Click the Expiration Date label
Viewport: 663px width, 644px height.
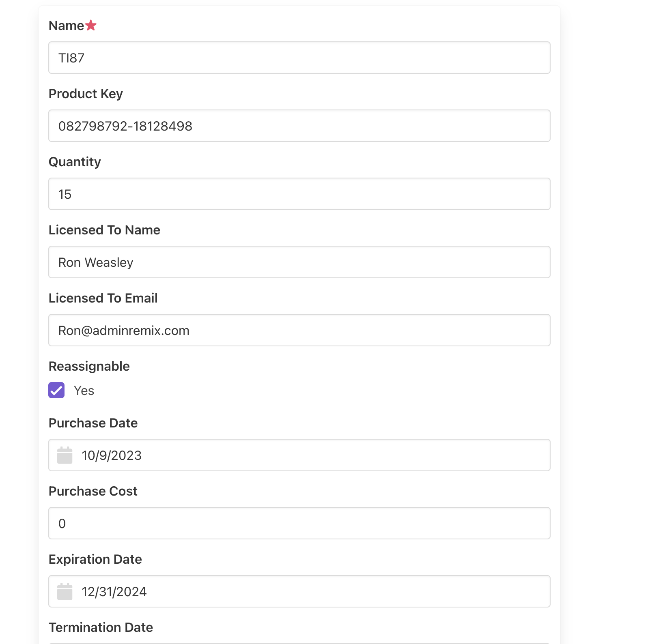coord(95,559)
